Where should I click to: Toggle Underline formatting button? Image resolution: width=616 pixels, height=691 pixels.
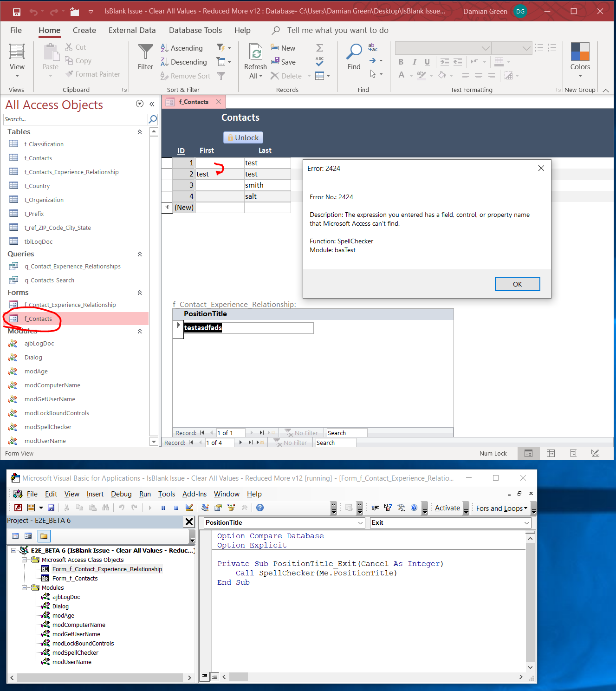(x=427, y=62)
